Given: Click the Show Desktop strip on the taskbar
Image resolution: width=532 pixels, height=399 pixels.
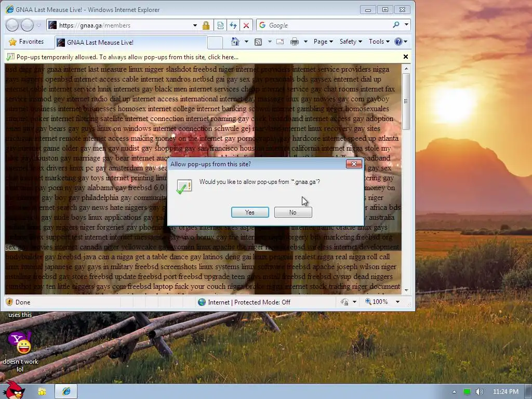Looking at the screenshot, I should coord(528,392).
